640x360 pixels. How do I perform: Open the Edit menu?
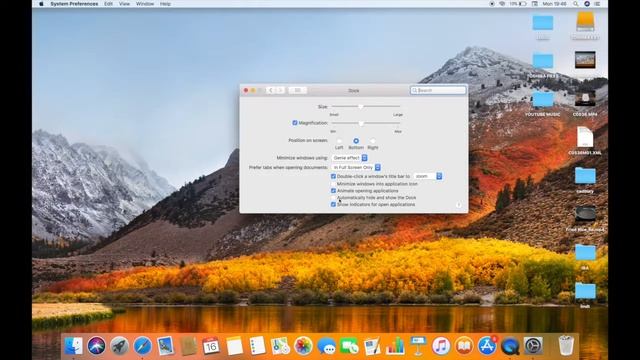coord(108,4)
